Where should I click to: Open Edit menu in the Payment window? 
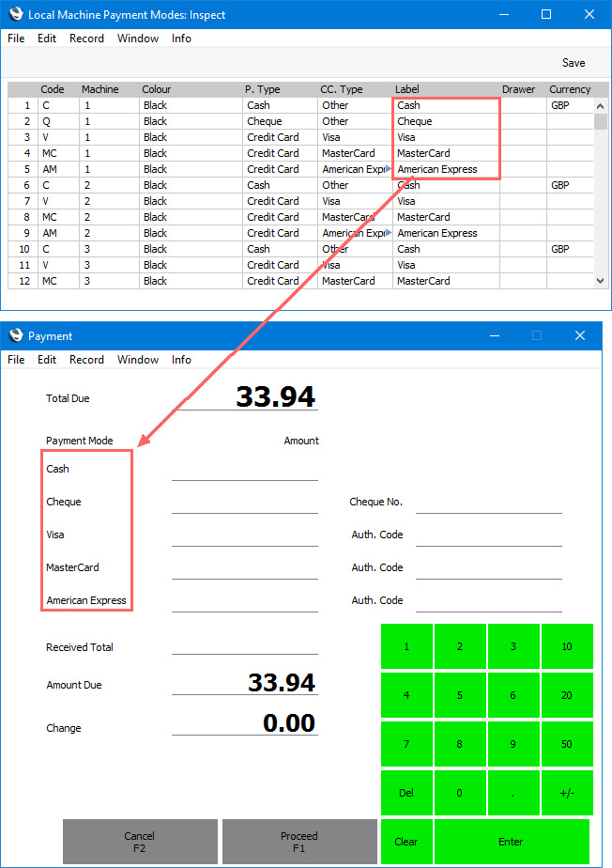(47, 359)
